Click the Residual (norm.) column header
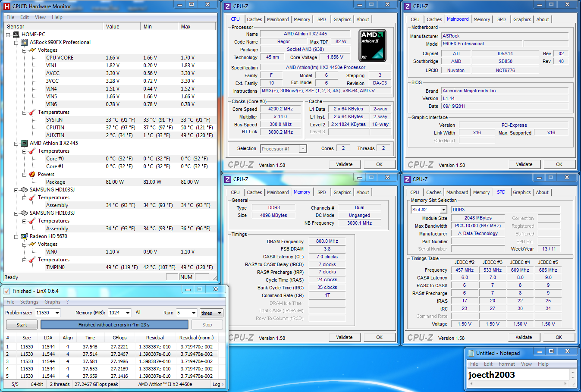The image size is (581, 392). pyautogui.click(x=197, y=338)
